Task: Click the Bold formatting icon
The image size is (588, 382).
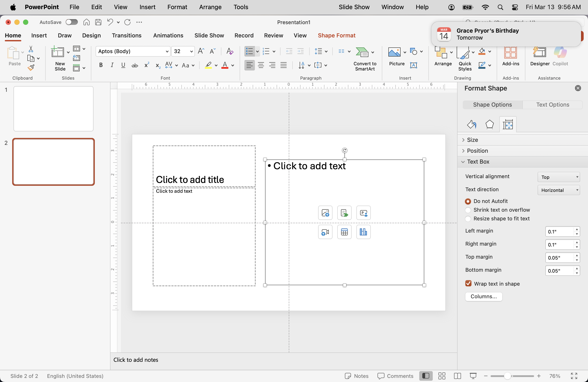Action: 101,65
